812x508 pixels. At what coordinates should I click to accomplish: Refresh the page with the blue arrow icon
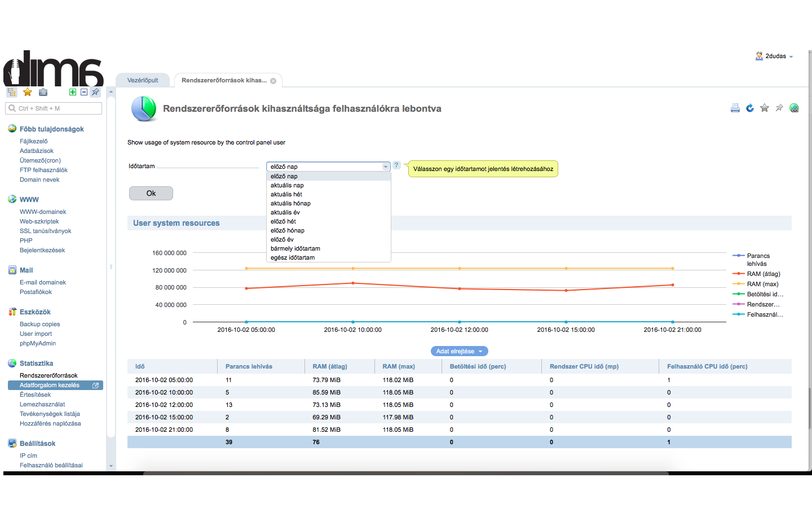pos(749,108)
